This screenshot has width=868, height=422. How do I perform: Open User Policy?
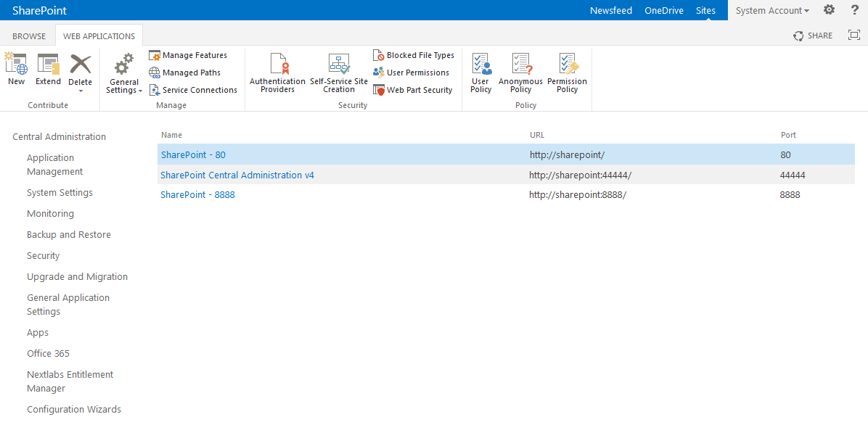point(481,73)
